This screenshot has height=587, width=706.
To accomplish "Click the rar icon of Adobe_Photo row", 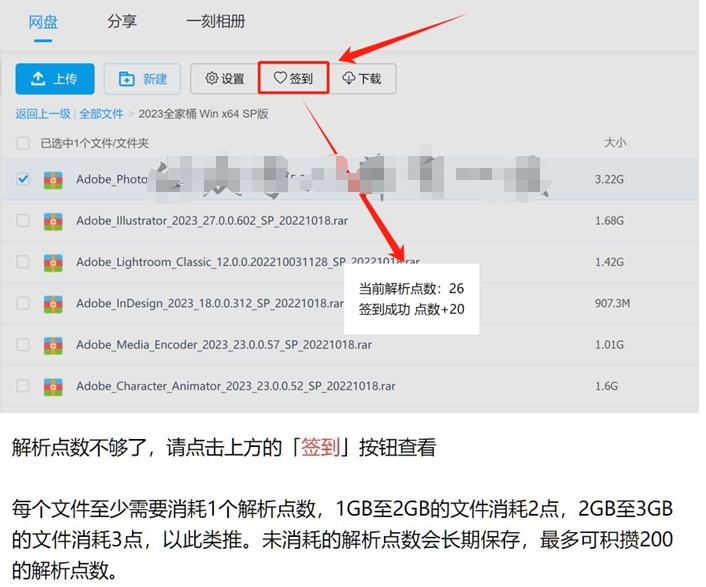I will pyautogui.click(x=53, y=180).
